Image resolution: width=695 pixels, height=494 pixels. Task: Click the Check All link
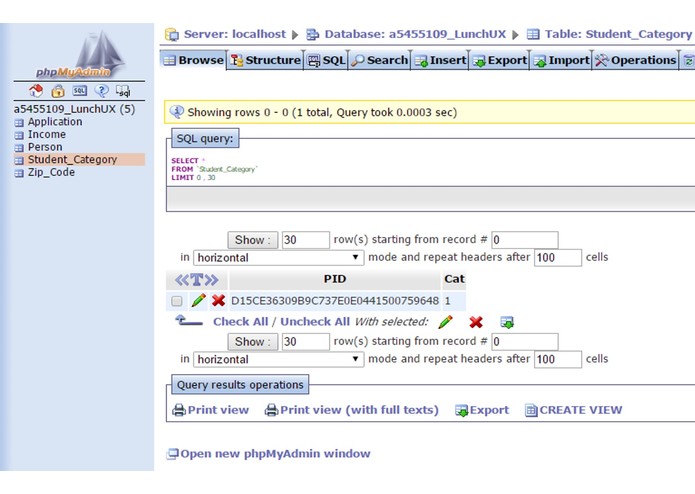coord(240,322)
